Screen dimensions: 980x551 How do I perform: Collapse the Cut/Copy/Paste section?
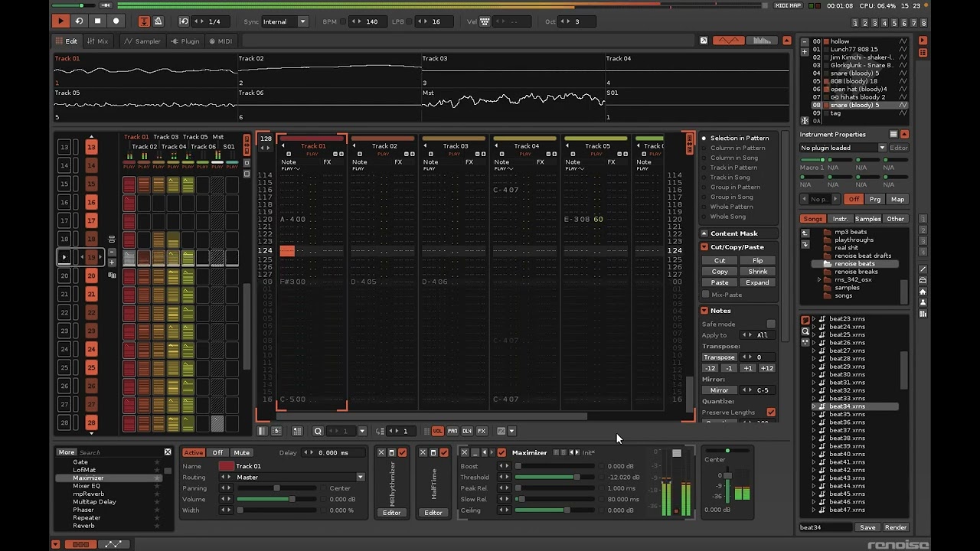[x=704, y=247]
